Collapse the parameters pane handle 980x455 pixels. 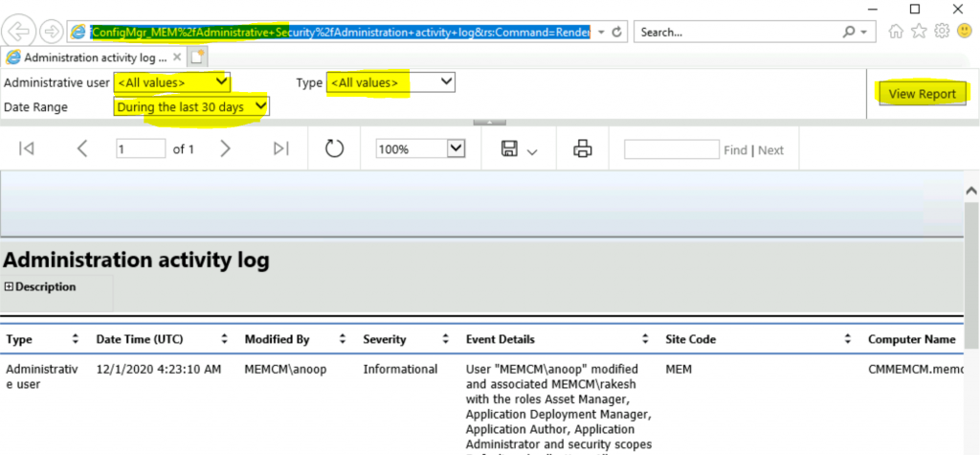[489, 122]
